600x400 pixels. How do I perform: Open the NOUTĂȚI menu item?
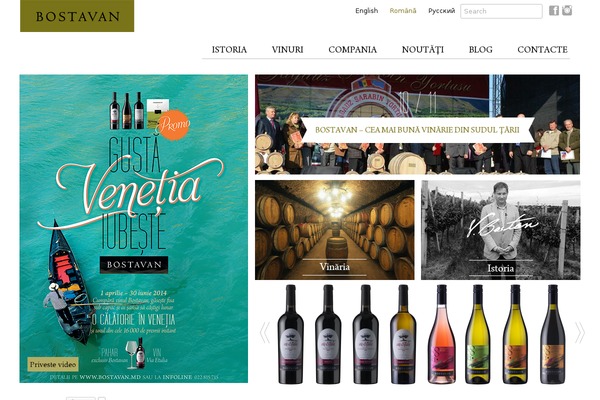(x=423, y=50)
